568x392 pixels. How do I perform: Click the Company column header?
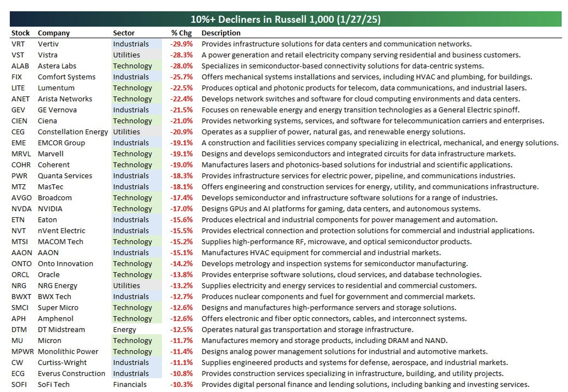54,33
